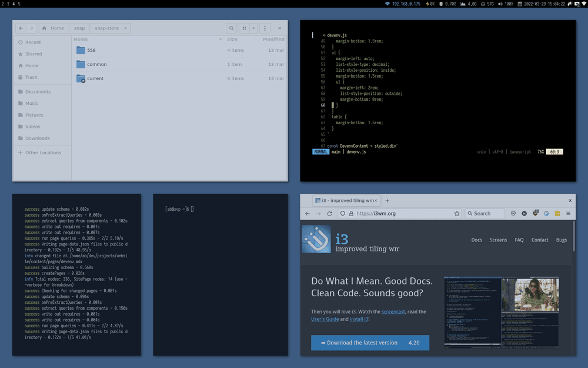
Task: Open Documents in the file sidebar
Action: (42, 92)
